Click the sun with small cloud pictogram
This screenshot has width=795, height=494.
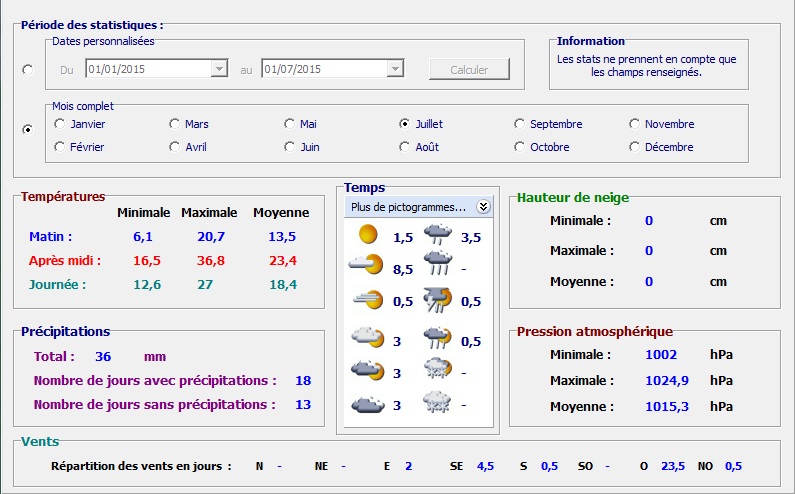pyautogui.click(x=366, y=265)
